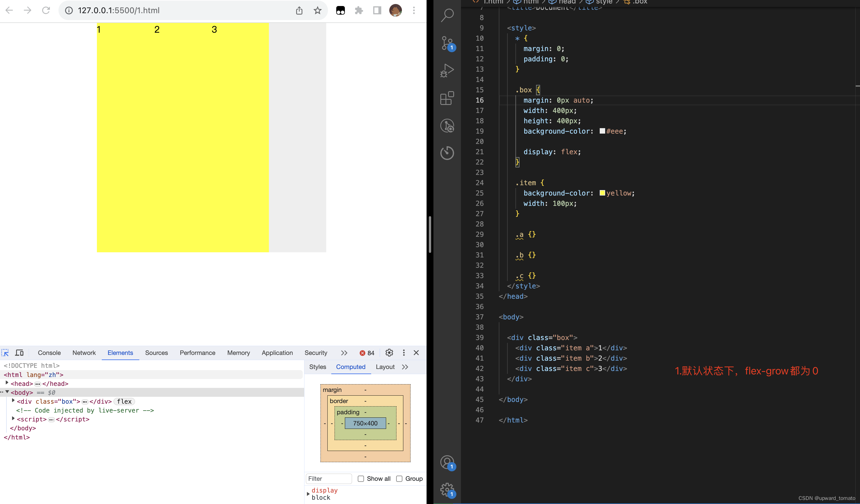Open the Application tab
This screenshot has height=504, width=860.
click(x=277, y=353)
